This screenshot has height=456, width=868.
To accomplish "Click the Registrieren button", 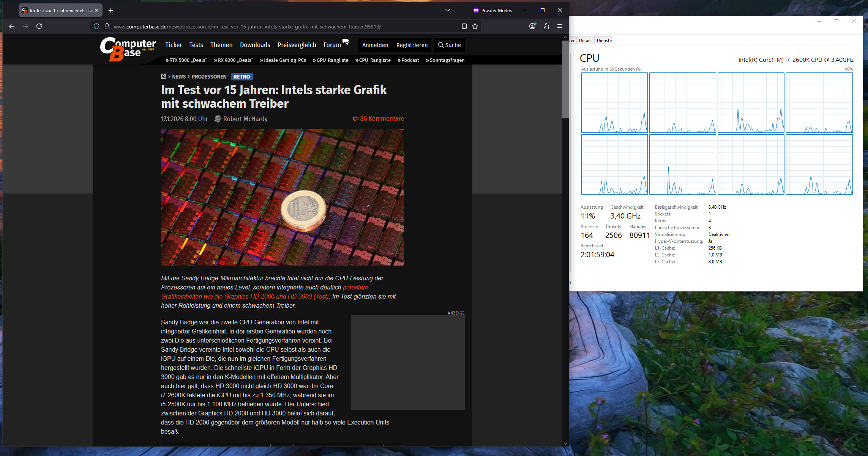I will click(412, 45).
